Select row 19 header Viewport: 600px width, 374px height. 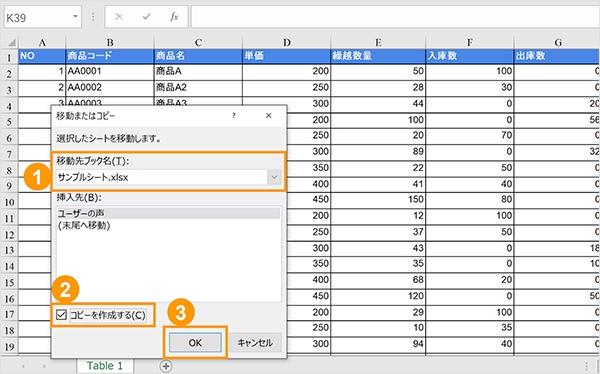pos(9,346)
